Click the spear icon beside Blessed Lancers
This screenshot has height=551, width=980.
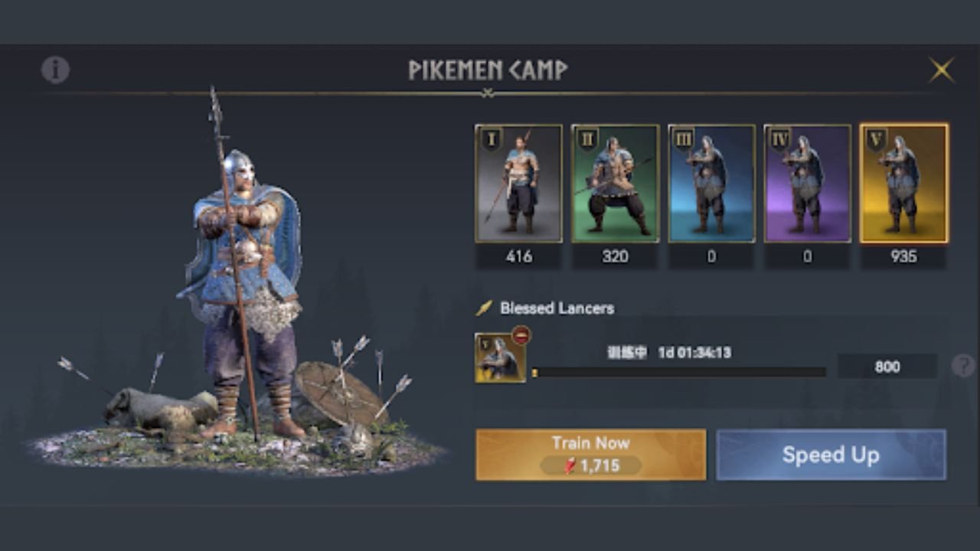click(484, 308)
